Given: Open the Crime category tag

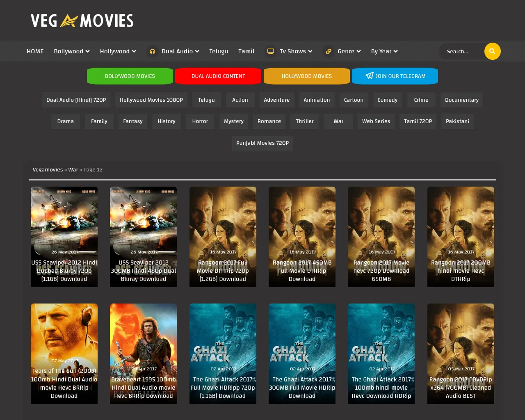Looking at the screenshot, I should click(x=421, y=100).
